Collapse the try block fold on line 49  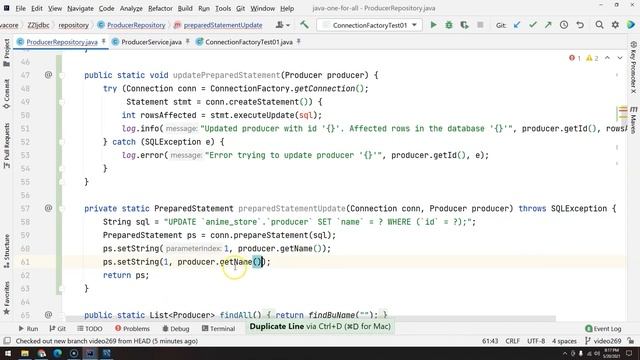[62, 102]
